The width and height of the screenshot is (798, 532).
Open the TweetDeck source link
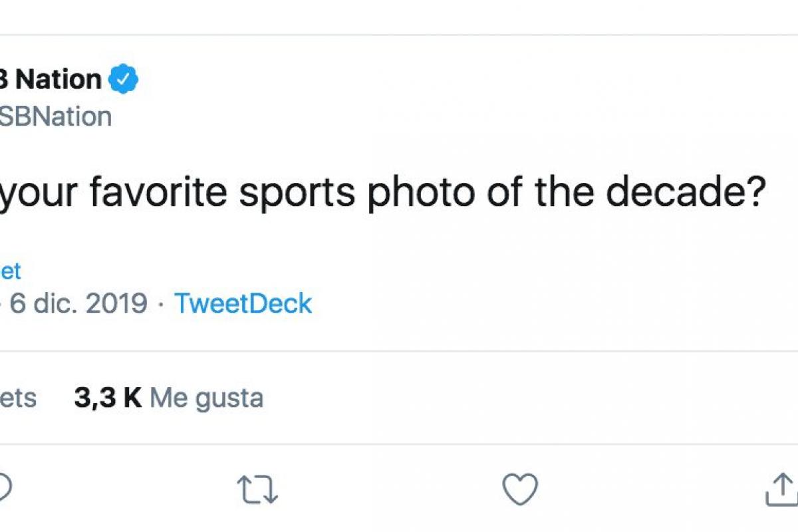pyautogui.click(x=243, y=303)
